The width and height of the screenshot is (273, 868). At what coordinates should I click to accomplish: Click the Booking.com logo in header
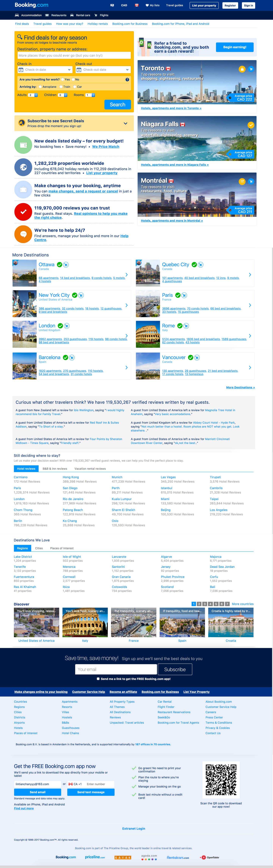(31, 5)
